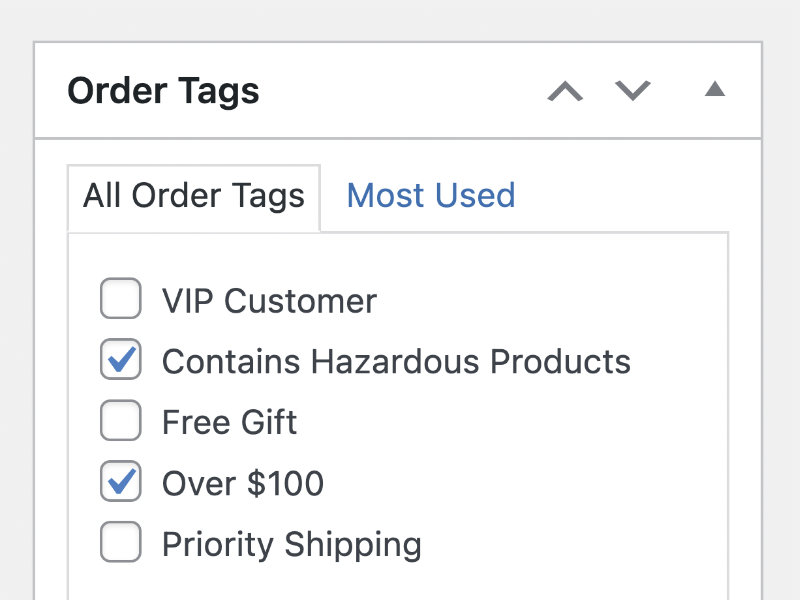
Task: Collapse the Order Tags panel using triangle
Action: 714,90
